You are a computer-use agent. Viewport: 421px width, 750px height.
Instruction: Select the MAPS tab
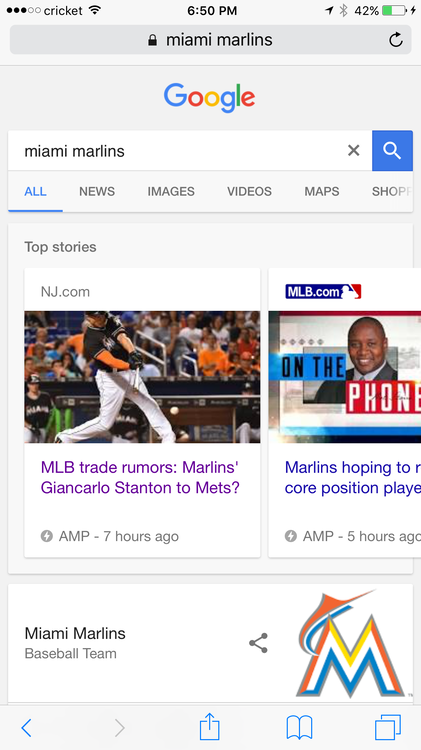322,191
